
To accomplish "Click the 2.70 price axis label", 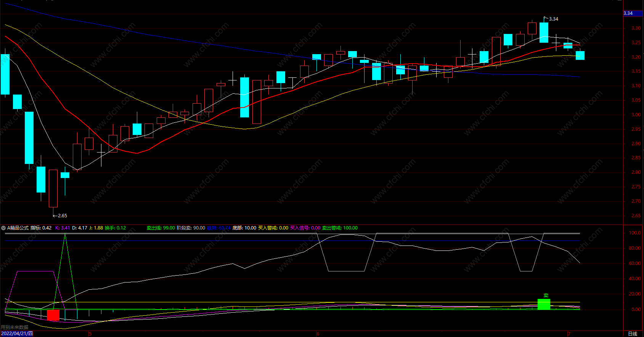I will pos(636,201).
